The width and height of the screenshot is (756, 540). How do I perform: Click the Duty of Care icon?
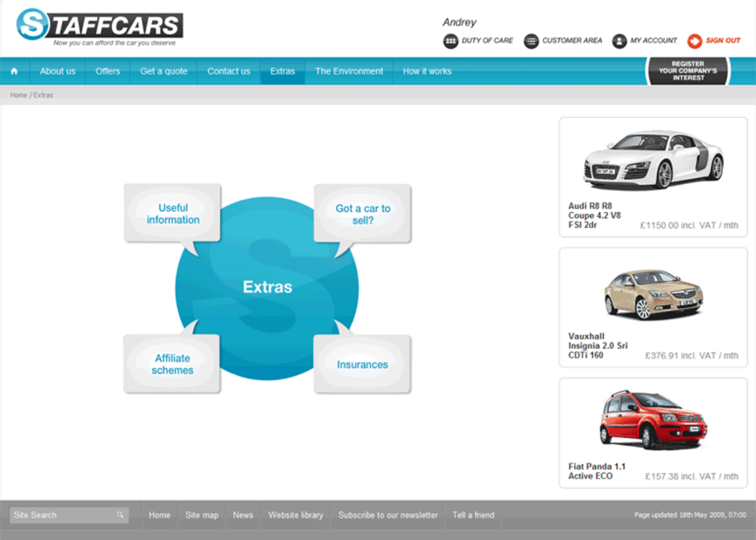point(450,41)
